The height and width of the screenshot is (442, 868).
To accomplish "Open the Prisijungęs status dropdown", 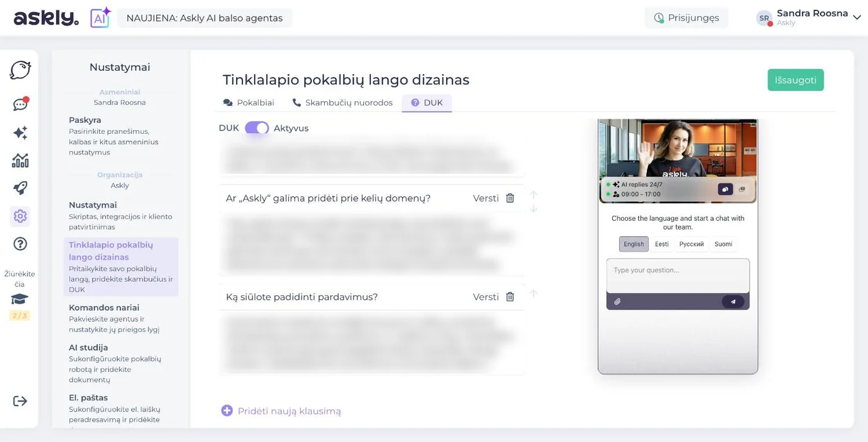I will [x=686, y=18].
